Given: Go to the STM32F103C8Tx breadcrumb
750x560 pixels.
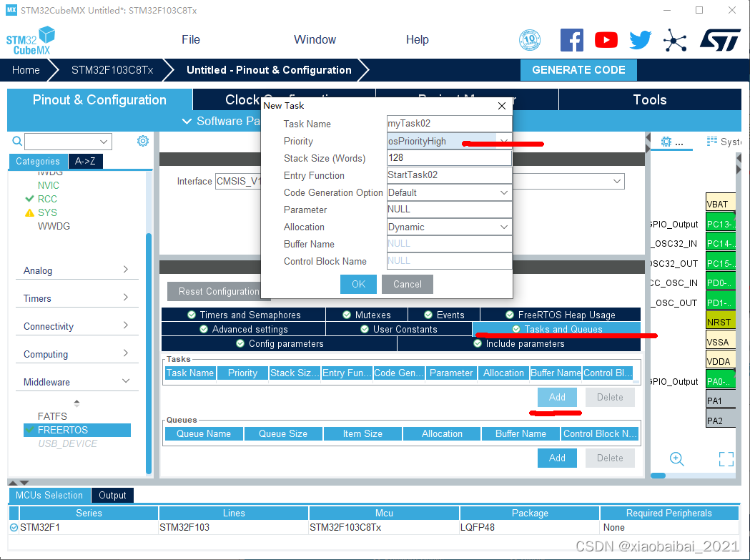Looking at the screenshot, I should pyautogui.click(x=112, y=70).
